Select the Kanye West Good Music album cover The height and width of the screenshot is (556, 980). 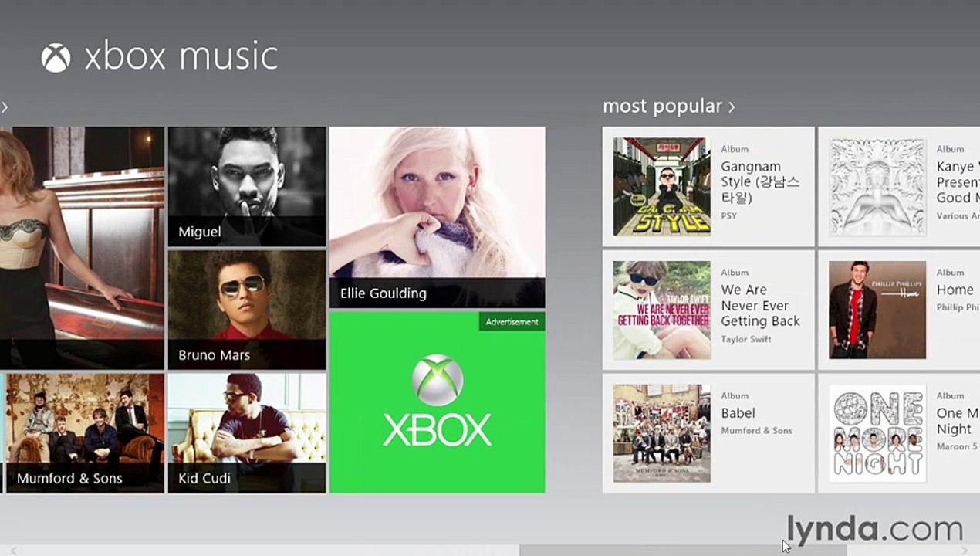click(877, 187)
